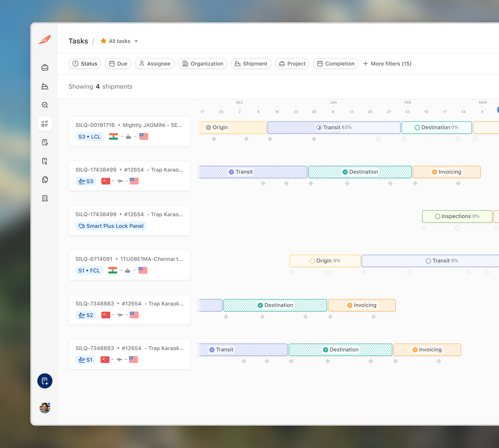Open the Organization filter
Image resolution: width=499 pixels, height=448 pixels.
[203, 64]
